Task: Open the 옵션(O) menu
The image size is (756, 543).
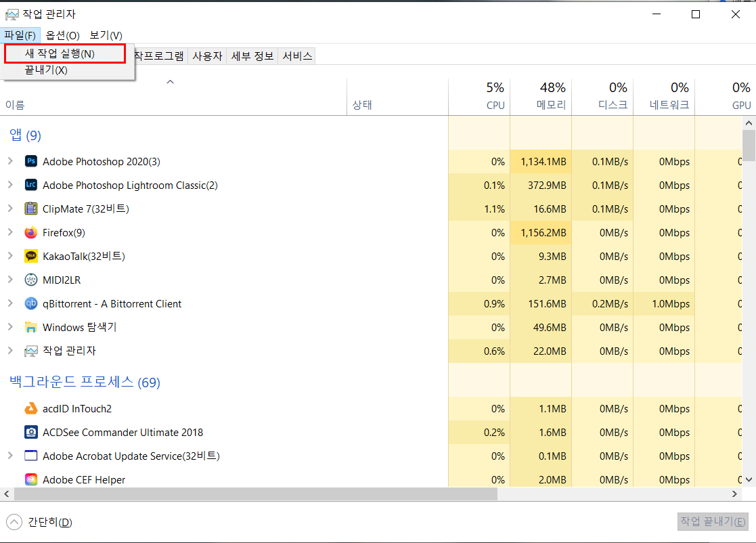Action: (x=63, y=35)
